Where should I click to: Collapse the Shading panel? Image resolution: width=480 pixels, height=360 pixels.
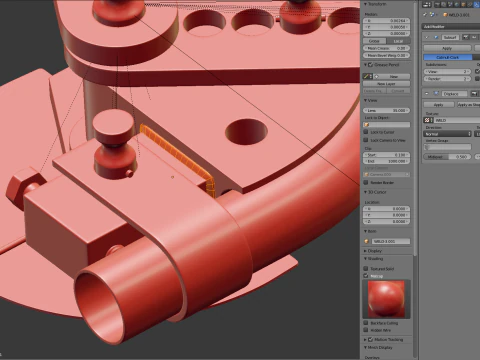(x=365, y=259)
